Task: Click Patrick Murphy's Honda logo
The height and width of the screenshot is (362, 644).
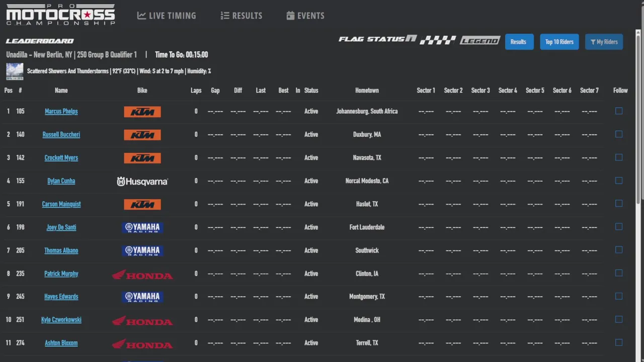Action: 142,275
